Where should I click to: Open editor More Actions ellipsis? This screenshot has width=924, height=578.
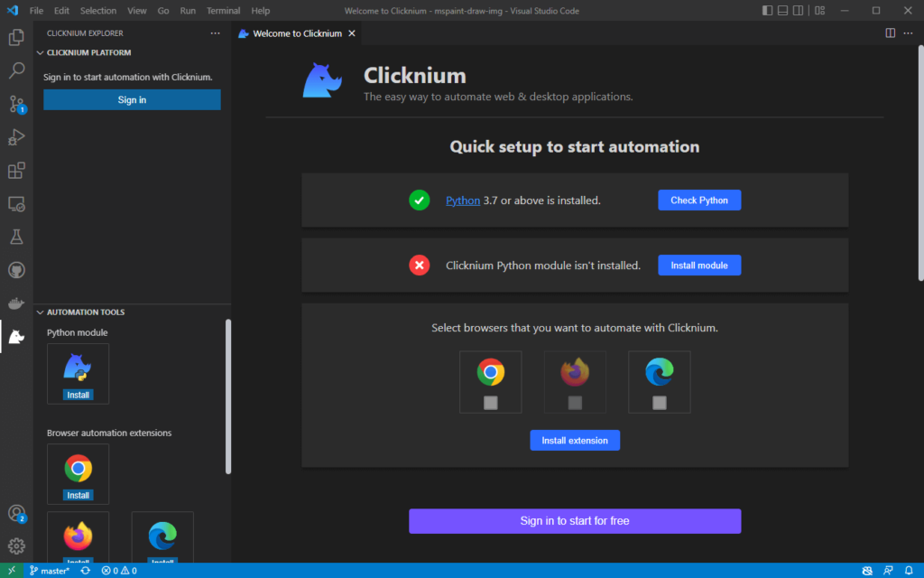click(908, 33)
